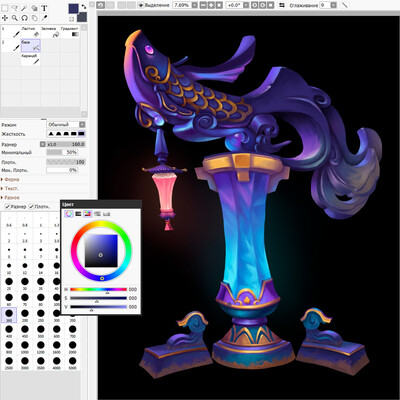
Task: Pick the Eyedropper color picker tool
Action: tap(44, 18)
